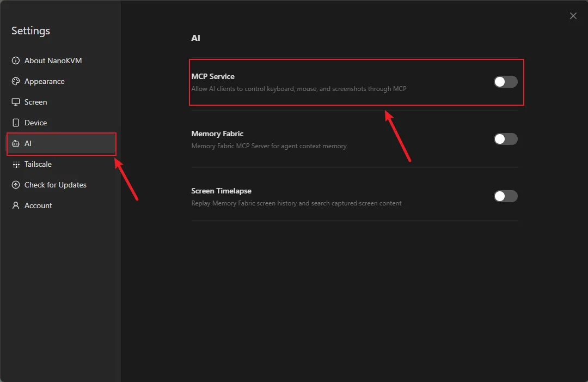Click 'Replay Memory Fabric screen history' description
The height and width of the screenshot is (382, 588).
296,203
